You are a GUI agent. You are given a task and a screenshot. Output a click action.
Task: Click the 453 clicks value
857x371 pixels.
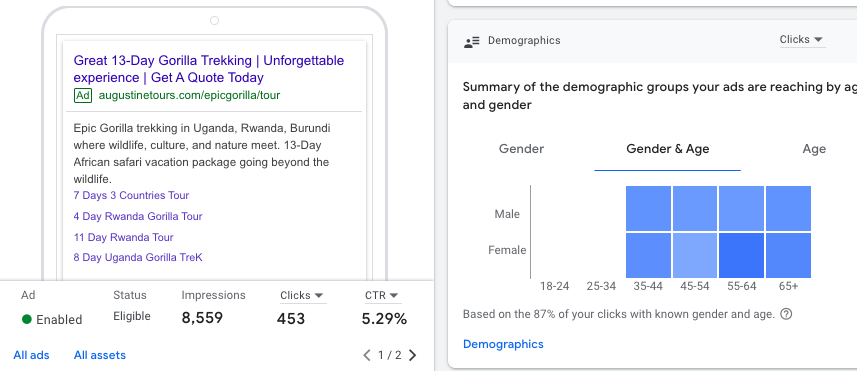(291, 319)
